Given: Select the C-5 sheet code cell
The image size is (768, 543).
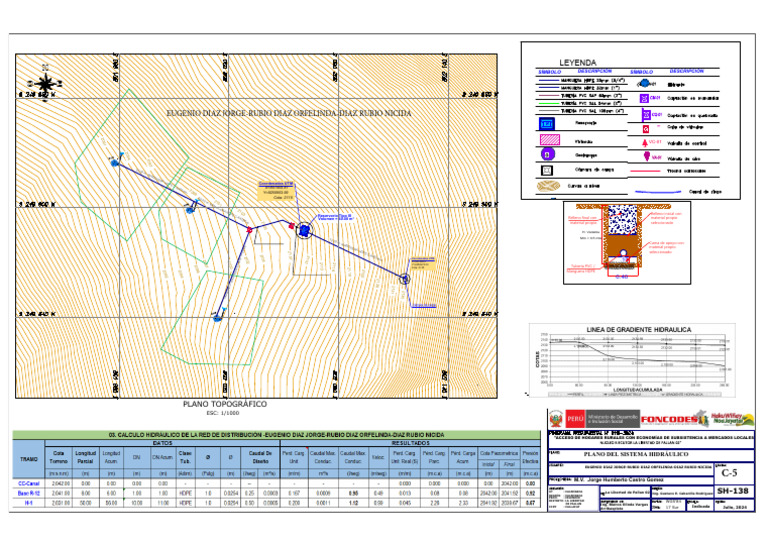Looking at the screenshot, I should pyautogui.click(x=733, y=473).
